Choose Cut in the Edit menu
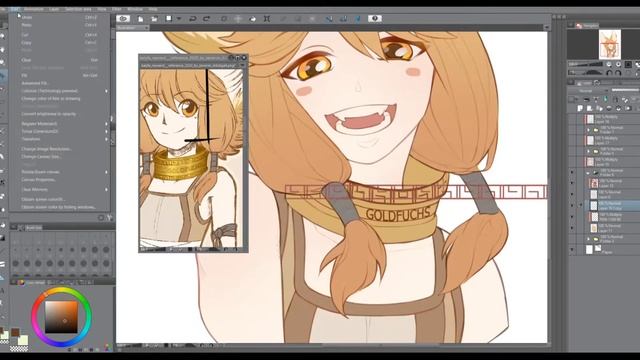 click(59, 35)
